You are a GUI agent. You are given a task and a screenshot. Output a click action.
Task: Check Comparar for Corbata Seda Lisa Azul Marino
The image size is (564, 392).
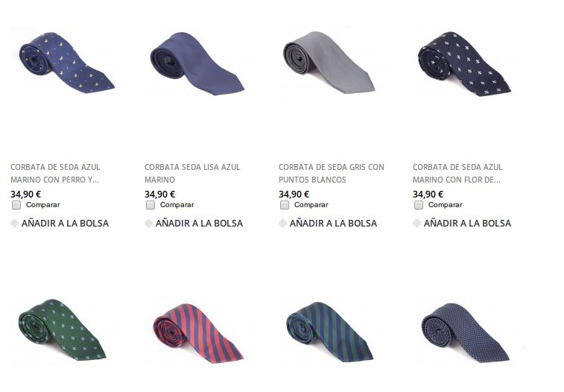click(150, 205)
